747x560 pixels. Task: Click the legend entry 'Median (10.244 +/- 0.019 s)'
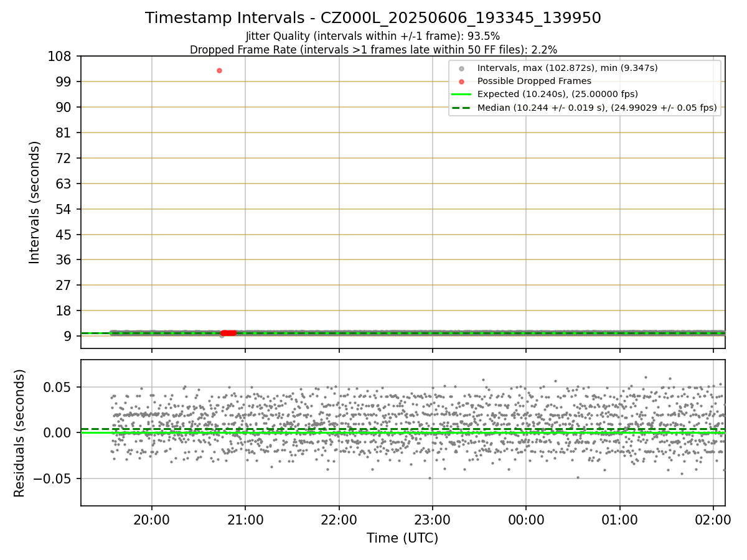[597, 108]
